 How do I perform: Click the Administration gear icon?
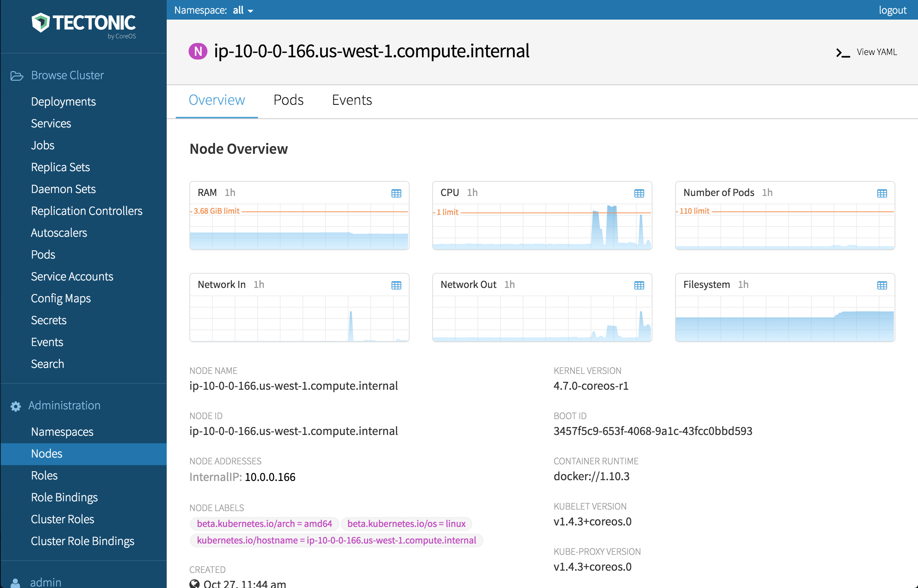[x=16, y=406]
